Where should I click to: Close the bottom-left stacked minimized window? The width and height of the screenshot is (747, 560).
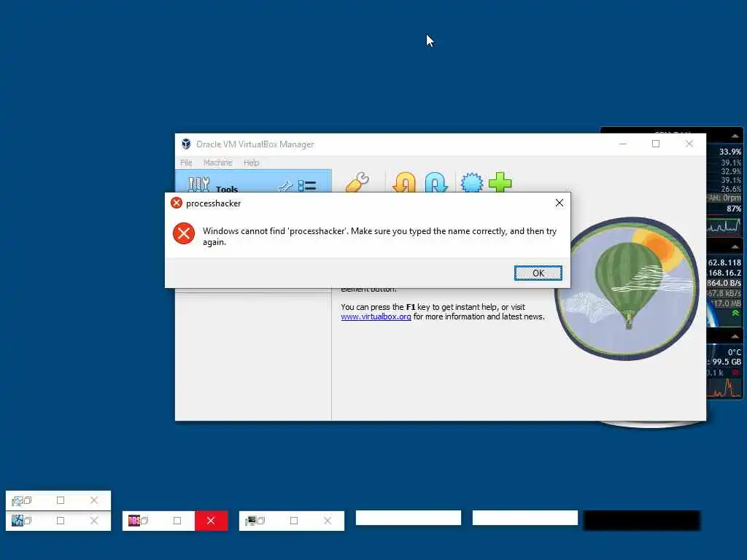tap(94, 521)
